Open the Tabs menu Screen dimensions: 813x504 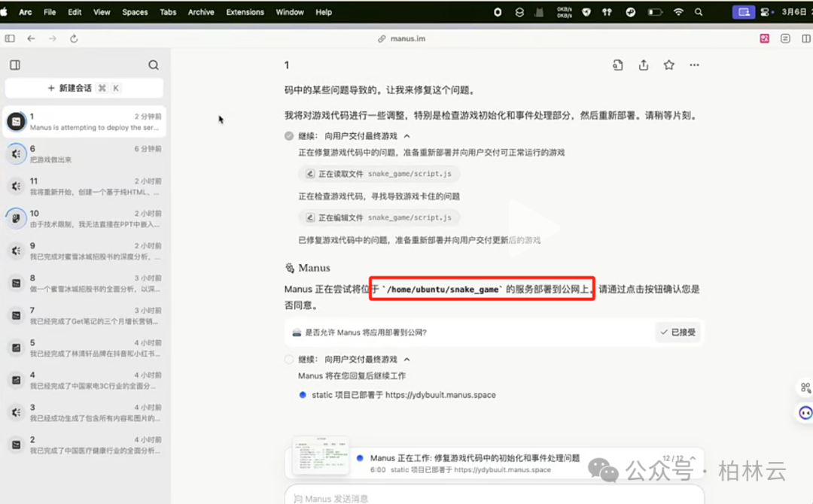[x=168, y=12]
